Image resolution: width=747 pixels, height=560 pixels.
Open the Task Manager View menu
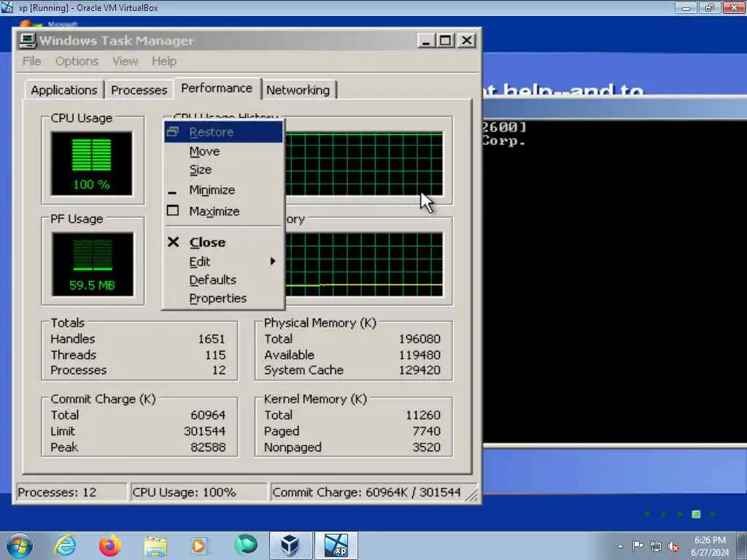[x=125, y=61]
